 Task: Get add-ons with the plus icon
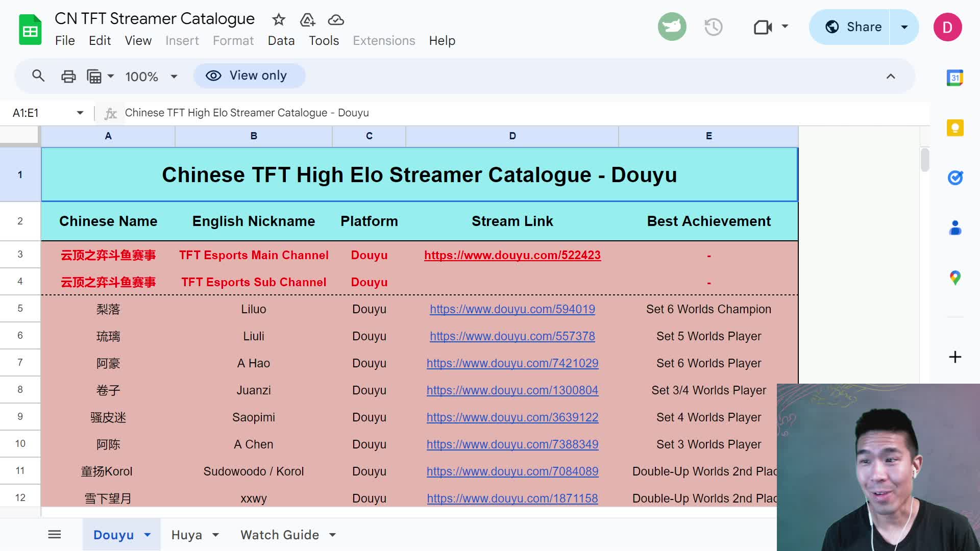tap(954, 357)
